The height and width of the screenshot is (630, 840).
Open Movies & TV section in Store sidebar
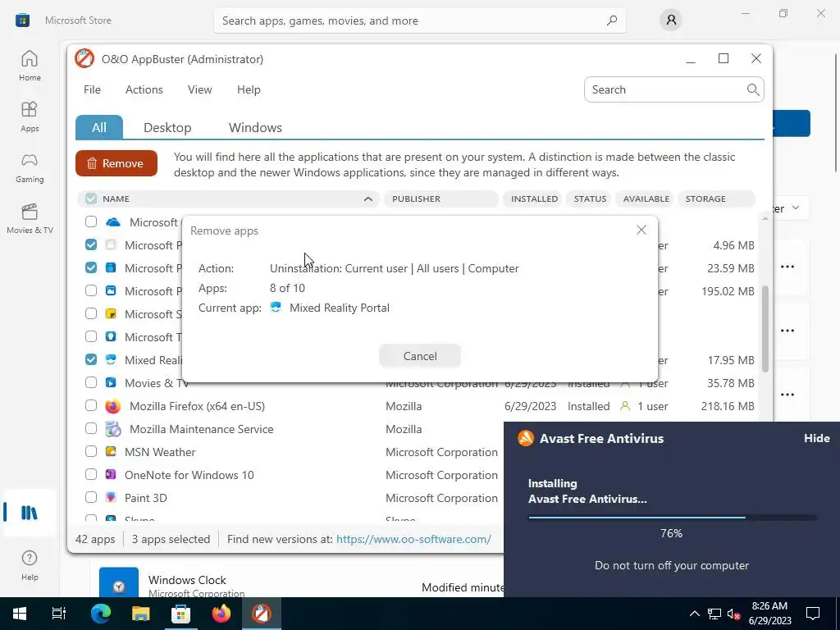pos(30,218)
